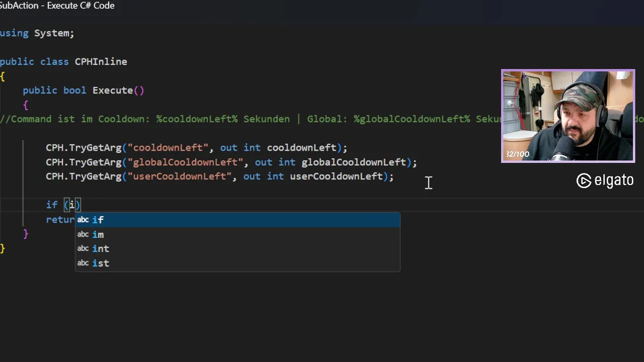This screenshot has height=362, width=644.
Task: Click the TryGetArg "globalCooldownLeft" line
Action: point(231,162)
